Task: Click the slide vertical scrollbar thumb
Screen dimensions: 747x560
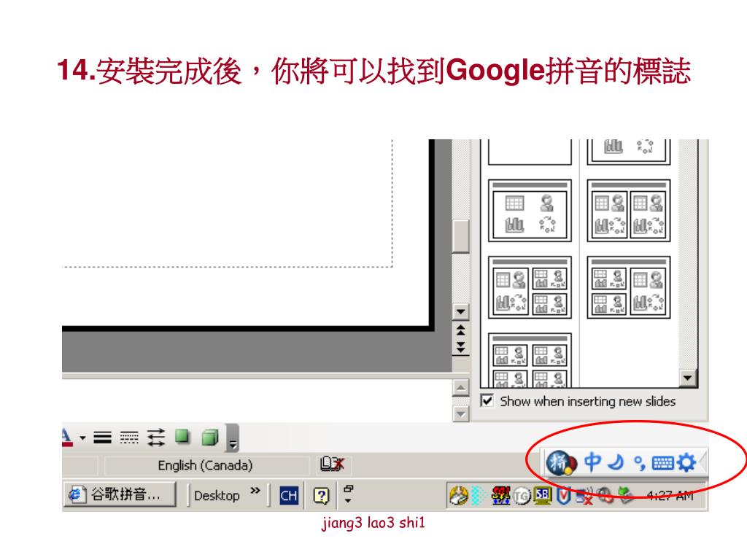Action: click(x=461, y=236)
